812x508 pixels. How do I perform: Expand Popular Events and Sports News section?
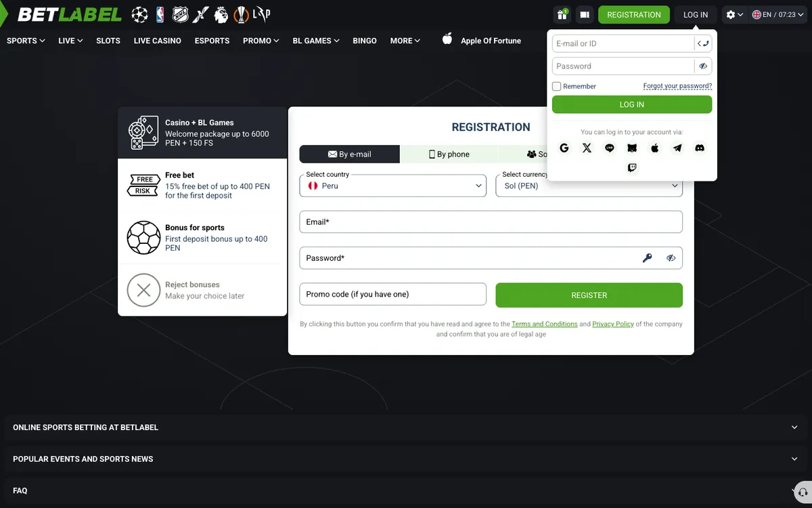(x=406, y=459)
